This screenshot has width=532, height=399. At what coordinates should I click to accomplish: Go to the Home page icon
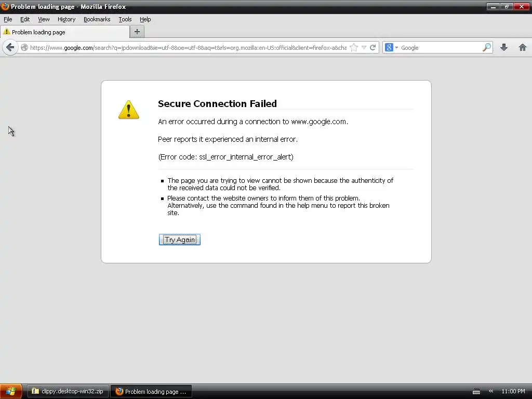point(523,47)
